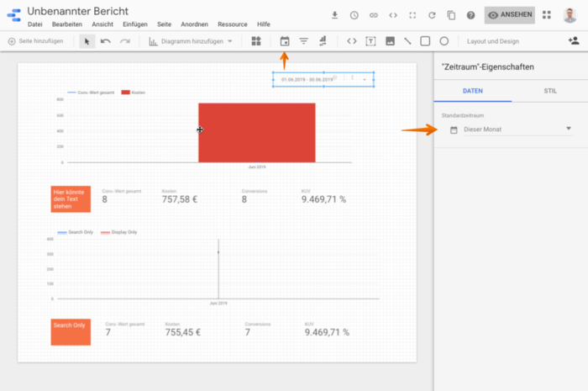The height and width of the screenshot is (391, 588).
Task: Open embed report code icon in header
Action: tap(393, 15)
